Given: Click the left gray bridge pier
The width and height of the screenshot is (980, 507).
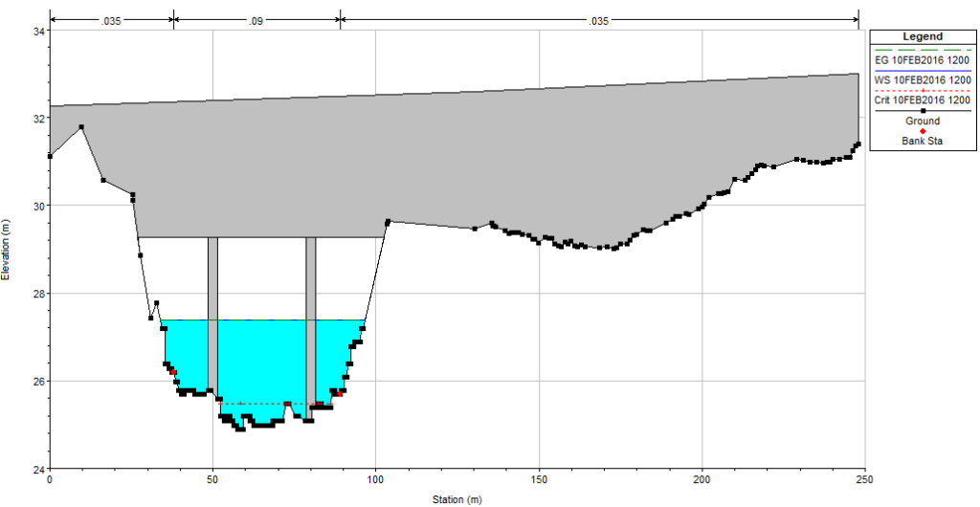Looking at the screenshot, I should click(212, 312).
